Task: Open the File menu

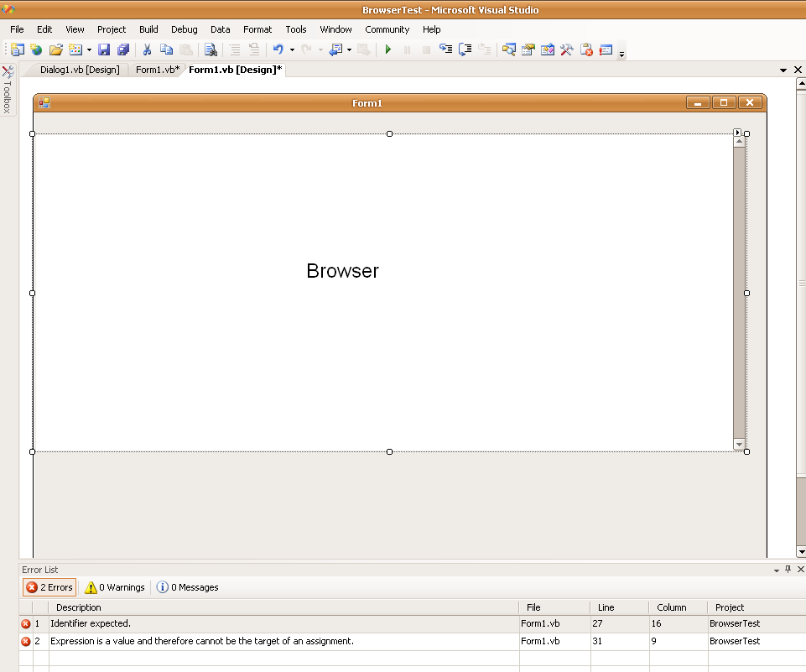Action: 17,29
